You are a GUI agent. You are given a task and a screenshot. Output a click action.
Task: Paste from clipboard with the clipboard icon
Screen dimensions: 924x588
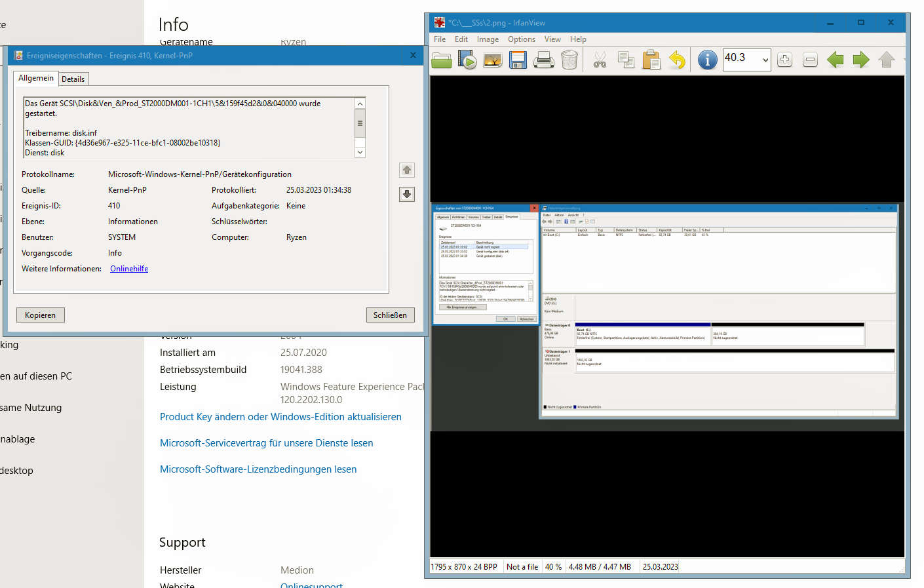pyautogui.click(x=651, y=60)
